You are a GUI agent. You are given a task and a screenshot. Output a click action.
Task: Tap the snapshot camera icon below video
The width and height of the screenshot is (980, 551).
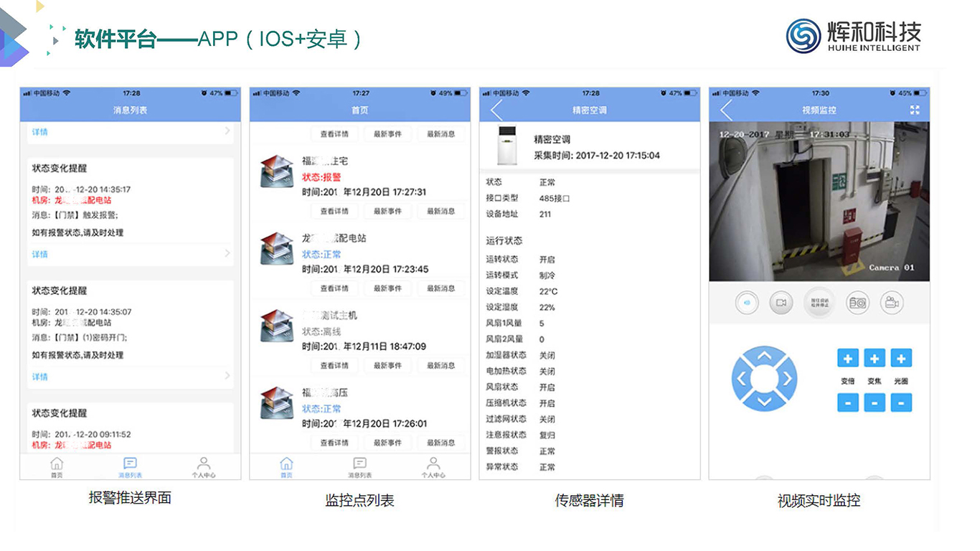(857, 303)
